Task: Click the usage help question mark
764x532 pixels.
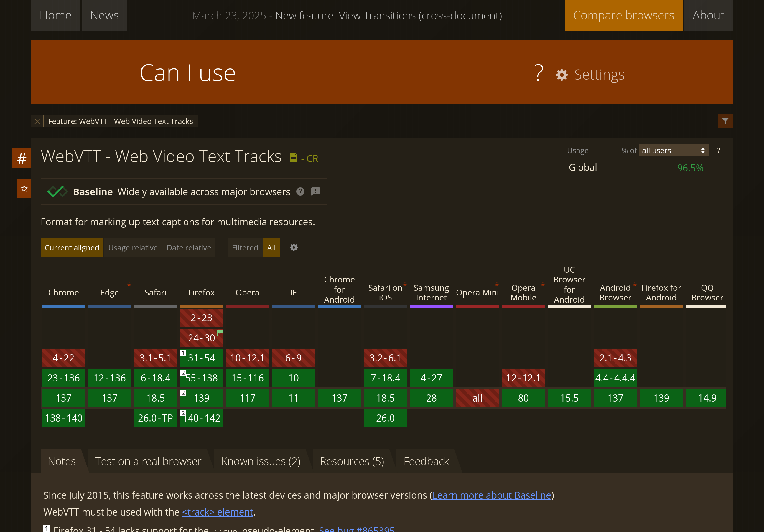Action: pyautogui.click(x=718, y=151)
